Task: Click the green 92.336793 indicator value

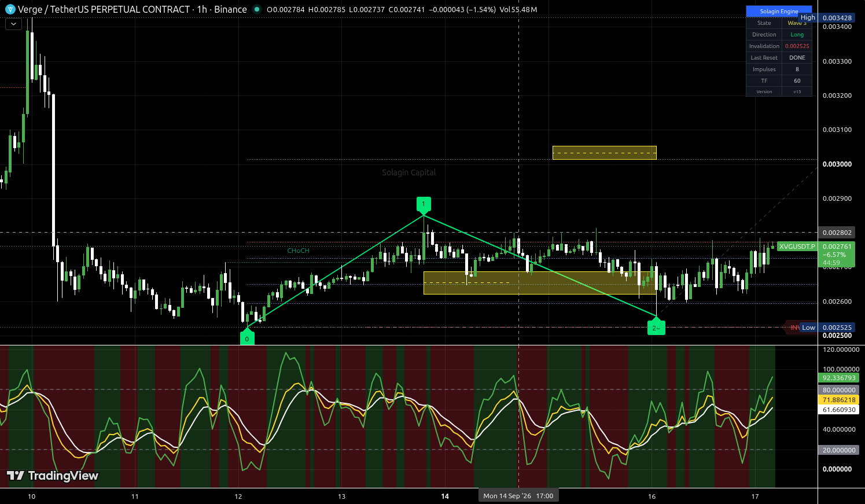Action: tap(839, 378)
